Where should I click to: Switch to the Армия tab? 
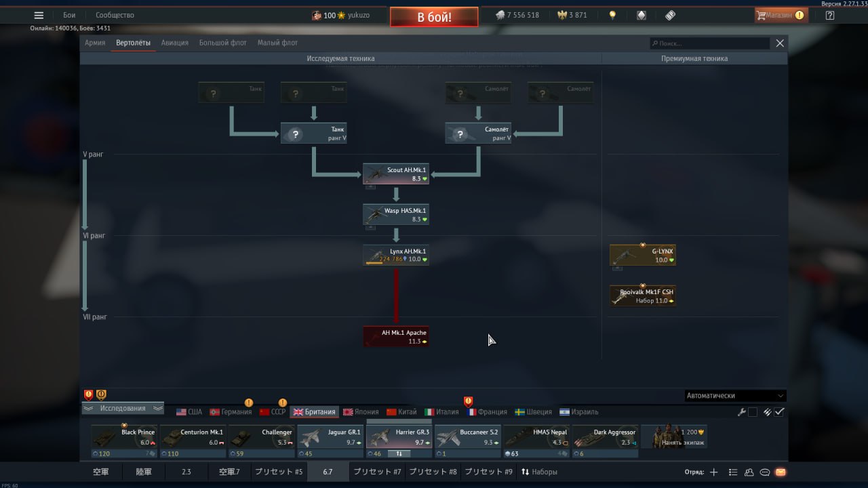click(95, 43)
